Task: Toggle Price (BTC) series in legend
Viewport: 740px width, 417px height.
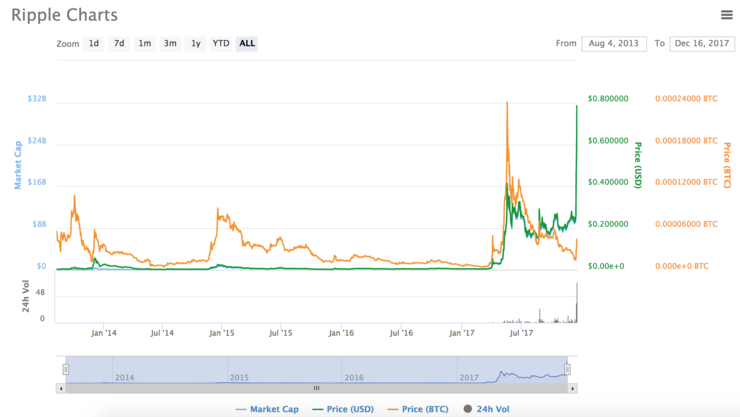Action: [x=418, y=409]
